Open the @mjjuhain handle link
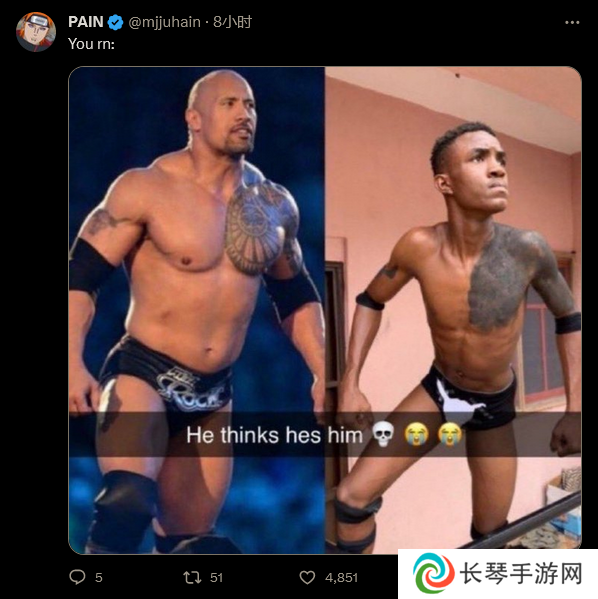Screen dimensions: 598x599 pos(164,22)
